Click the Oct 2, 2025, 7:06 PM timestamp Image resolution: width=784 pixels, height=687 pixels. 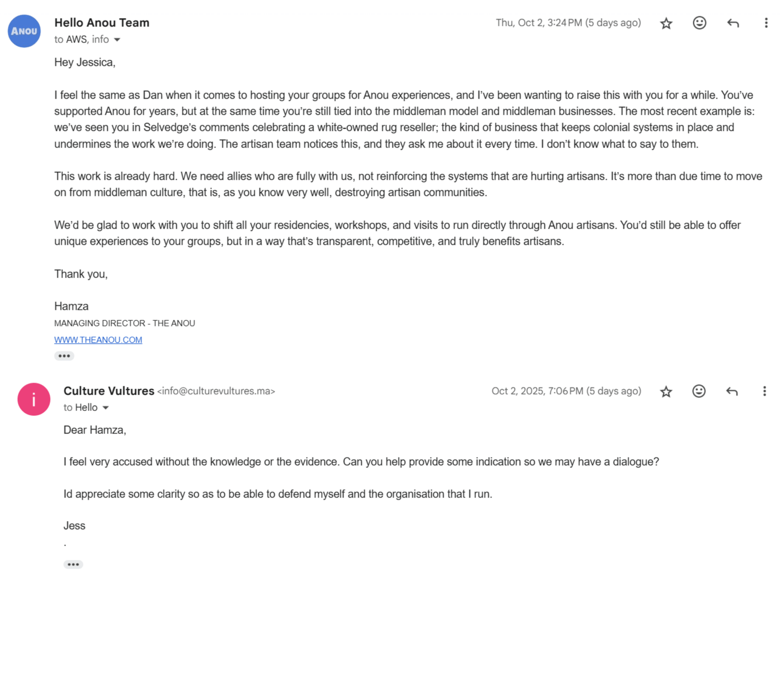pyautogui.click(x=566, y=391)
